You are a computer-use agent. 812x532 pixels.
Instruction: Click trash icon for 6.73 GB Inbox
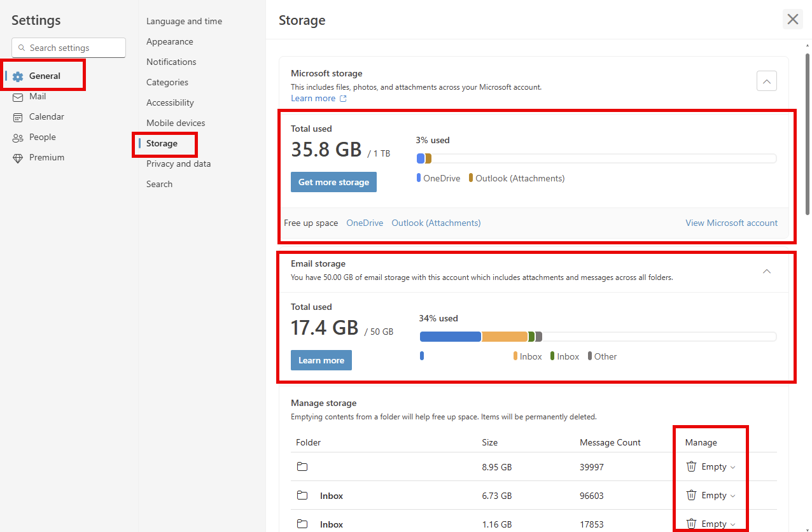point(691,495)
